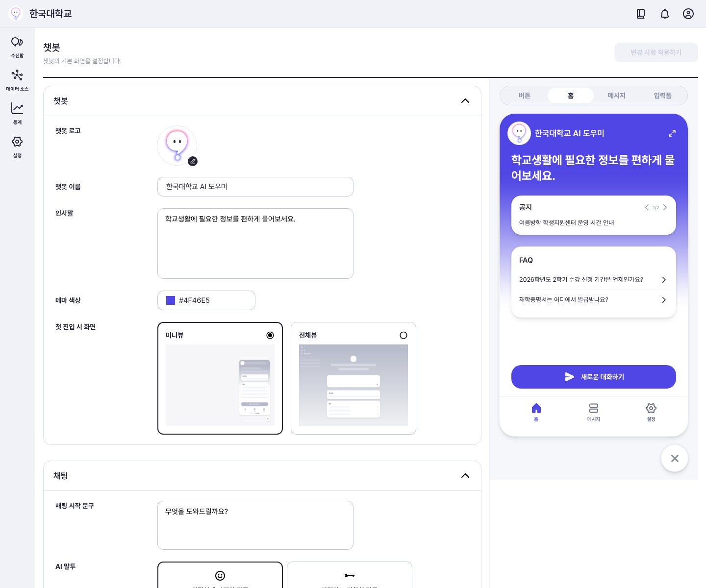
Task: Click the 여름방학 학생지원센터 운영 시간 안내 notice
Action: pos(567,222)
